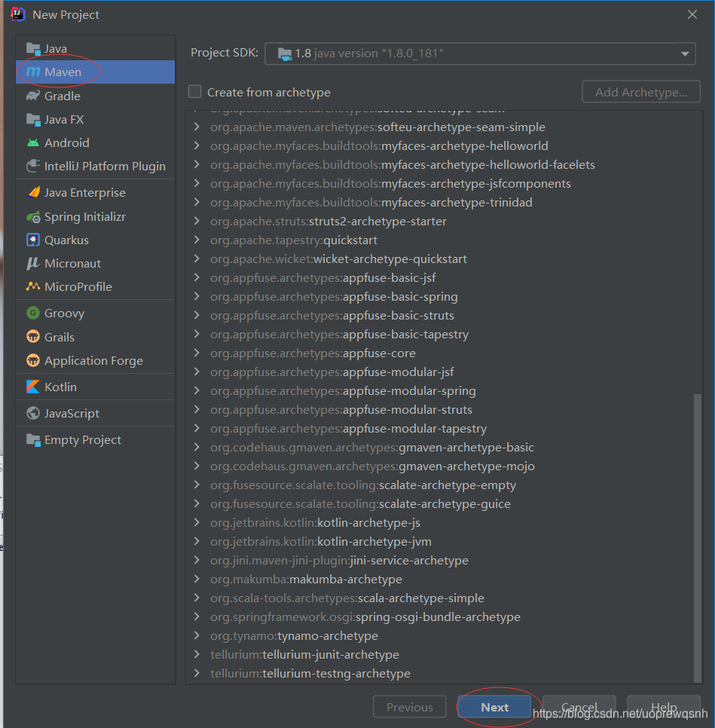Image resolution: width=715 pixels, height=728 pixels.
Task: Expand appfuse-basic-spring node
Action: click(197, 296)
